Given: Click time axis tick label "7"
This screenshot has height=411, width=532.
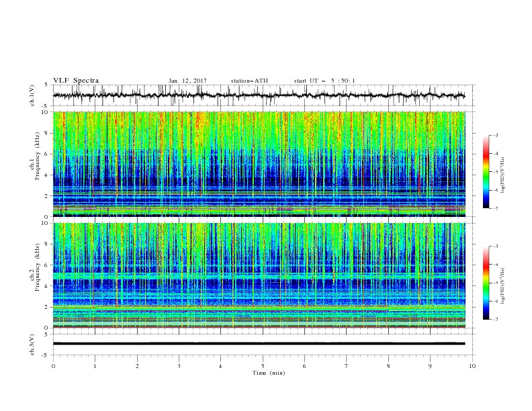Looking at the screenshot, I should (x=347, y=366).
